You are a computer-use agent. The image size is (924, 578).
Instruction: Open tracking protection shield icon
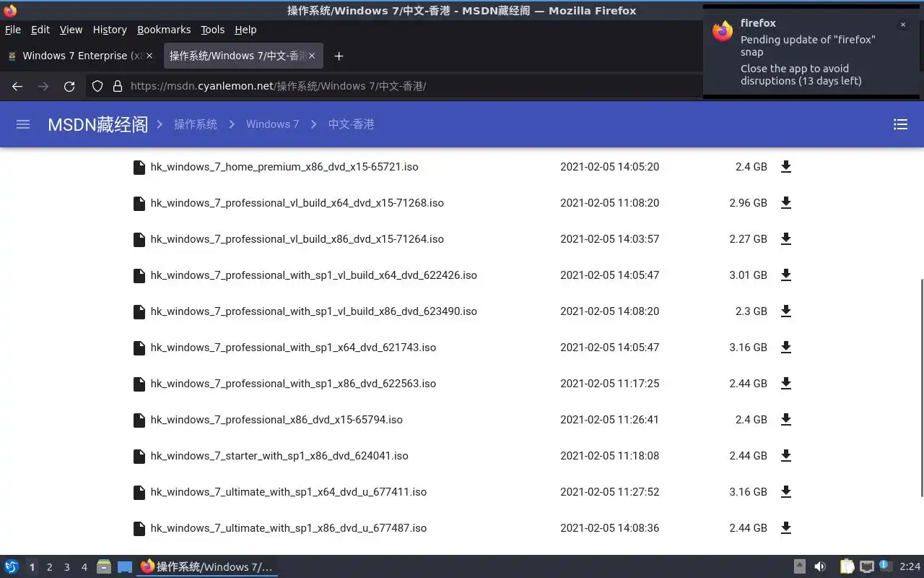[x=97, y=86]
